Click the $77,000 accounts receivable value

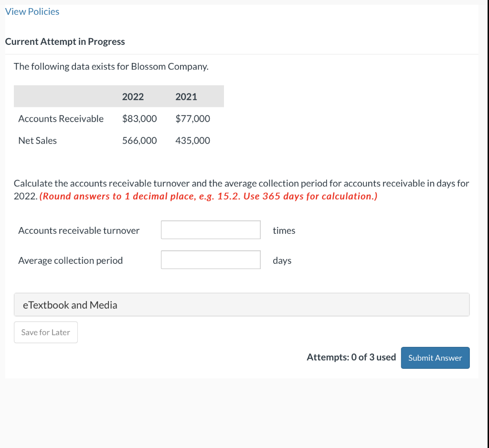[192, 119]
